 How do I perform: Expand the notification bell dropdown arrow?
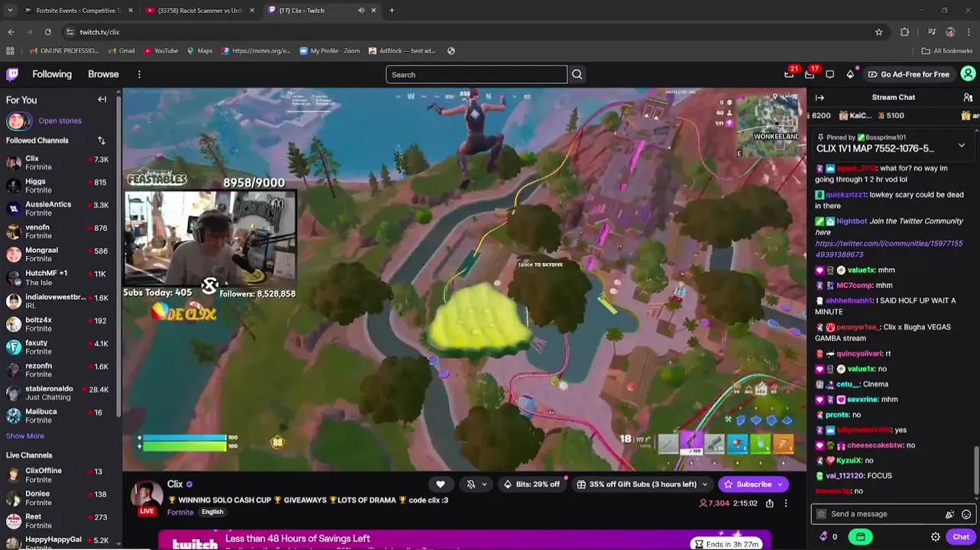click(x=484, y=484)
